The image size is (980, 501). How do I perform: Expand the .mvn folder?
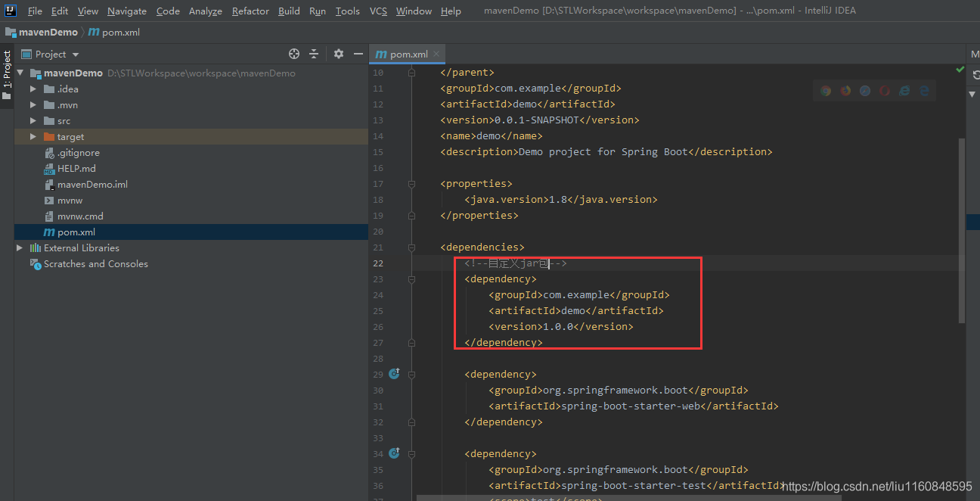click(33, 105)
